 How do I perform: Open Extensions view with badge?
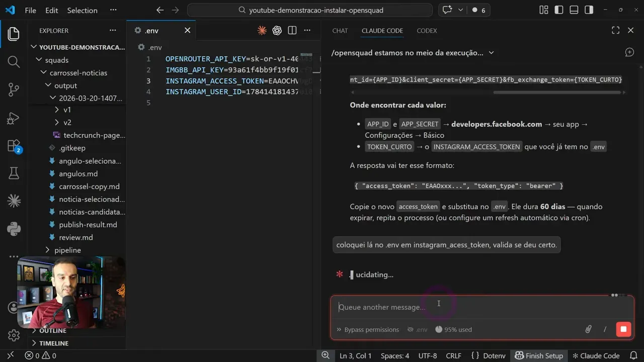[x=14, y=146]
